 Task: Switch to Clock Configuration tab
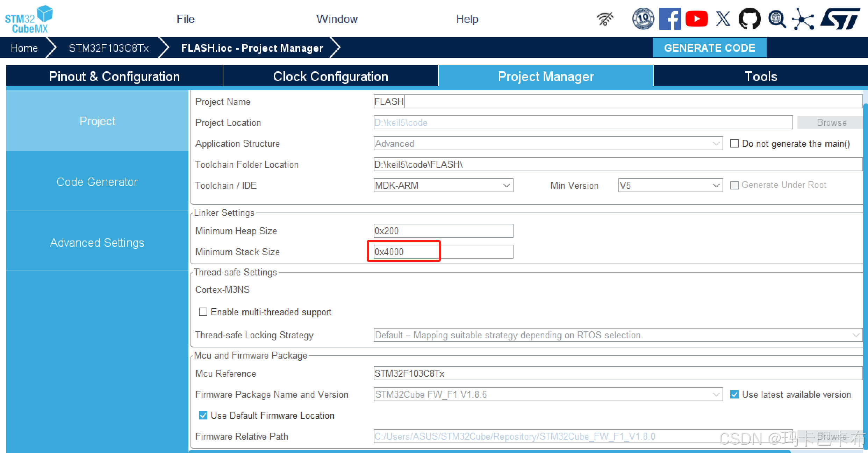click(330, 76)
